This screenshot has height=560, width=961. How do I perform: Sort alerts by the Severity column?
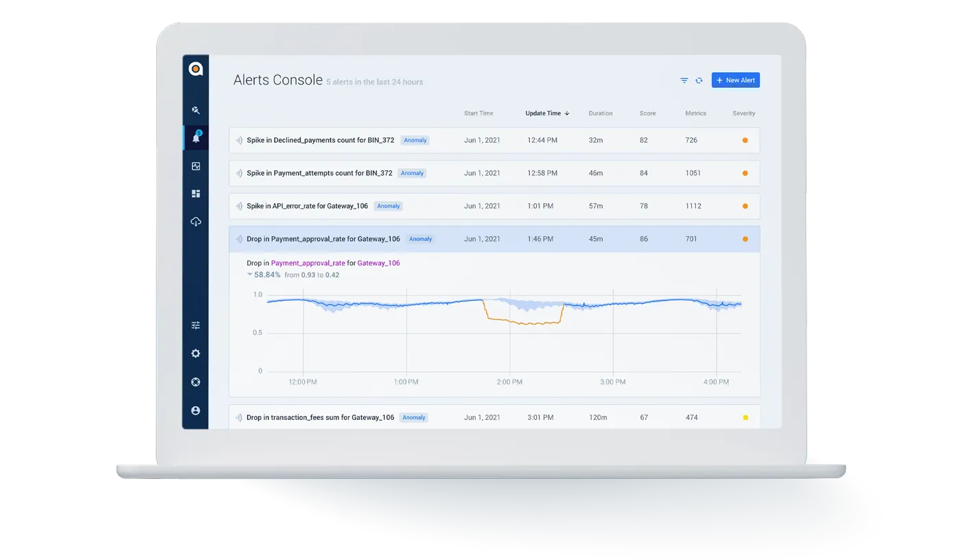point(744,113)
